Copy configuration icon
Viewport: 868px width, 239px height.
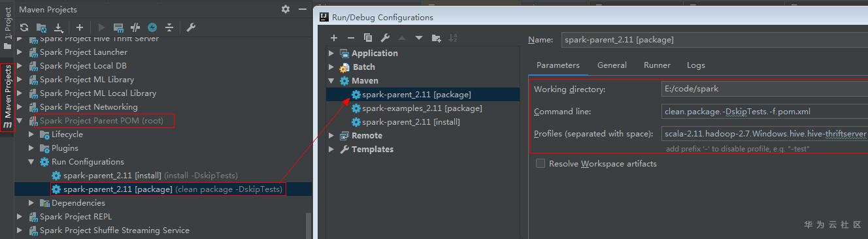point(368,38)
